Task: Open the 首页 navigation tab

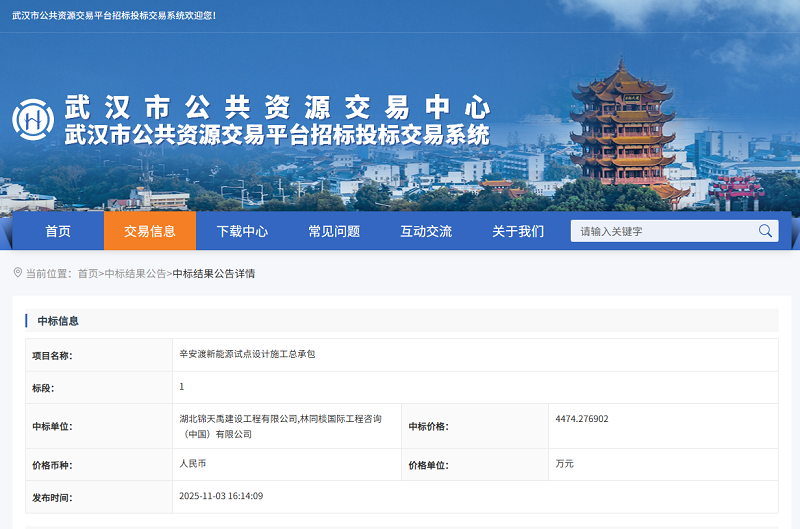Action: click(58, 231)
